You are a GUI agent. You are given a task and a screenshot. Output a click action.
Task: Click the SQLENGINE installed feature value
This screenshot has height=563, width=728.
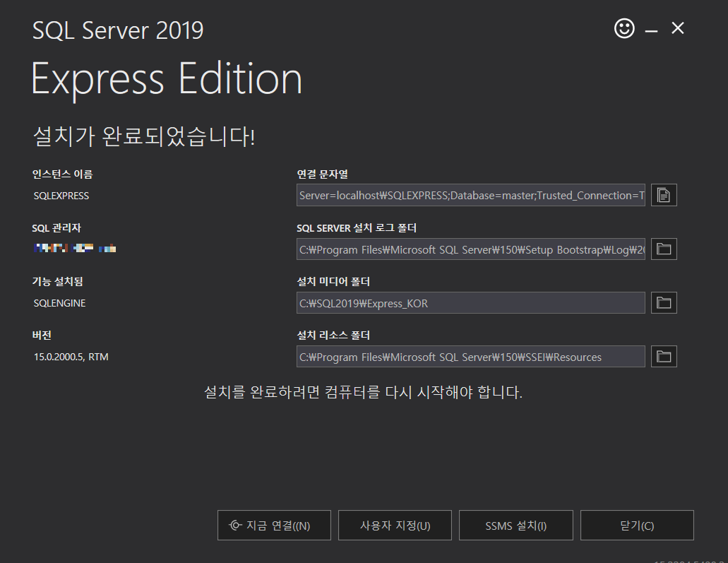[59, 303]
